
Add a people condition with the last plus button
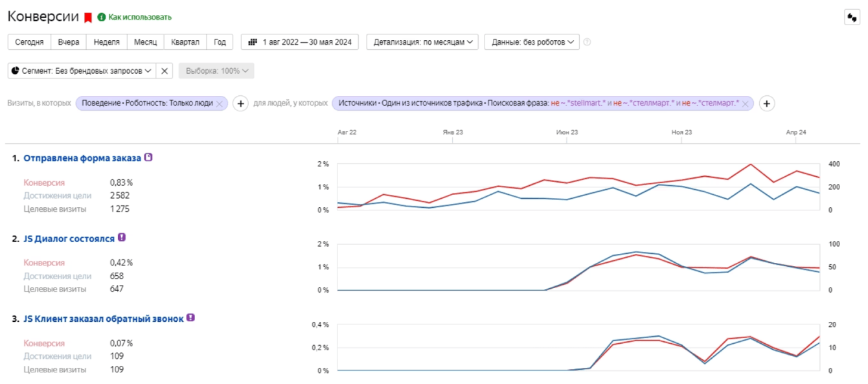tap(767, 103)
